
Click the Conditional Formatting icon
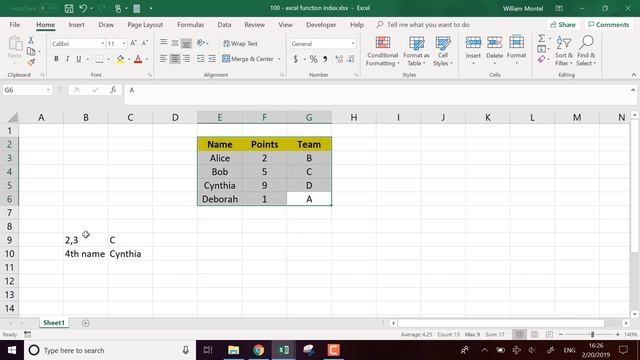coord(382,42)
